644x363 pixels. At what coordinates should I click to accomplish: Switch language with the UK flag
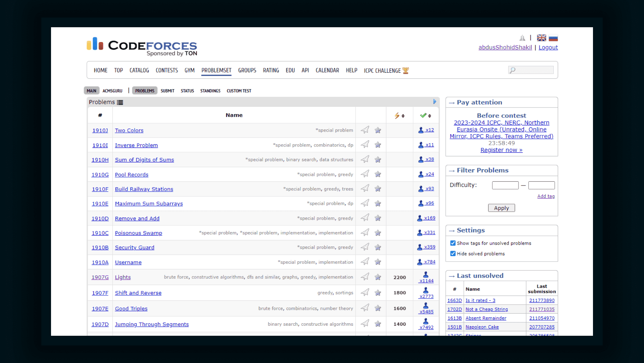click(x=541, y=38)
